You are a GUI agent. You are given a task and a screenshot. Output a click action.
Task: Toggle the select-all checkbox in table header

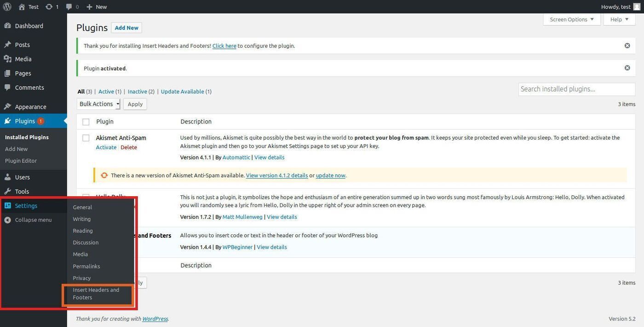pos(86,122)
